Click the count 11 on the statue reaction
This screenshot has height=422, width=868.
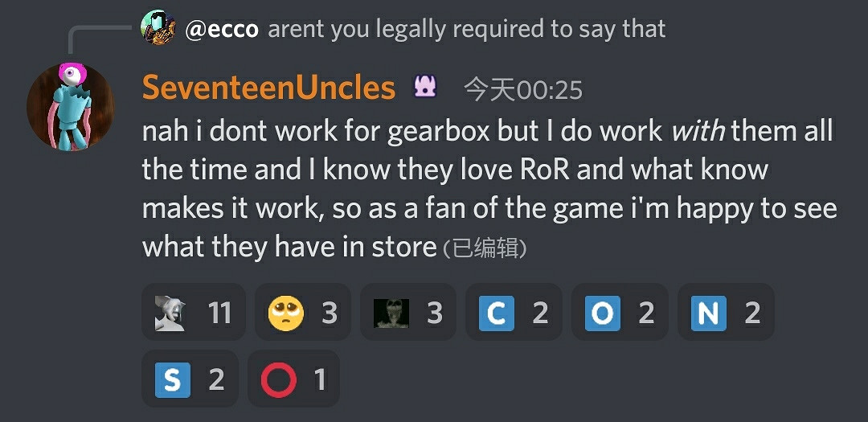(x=219, y=314)
